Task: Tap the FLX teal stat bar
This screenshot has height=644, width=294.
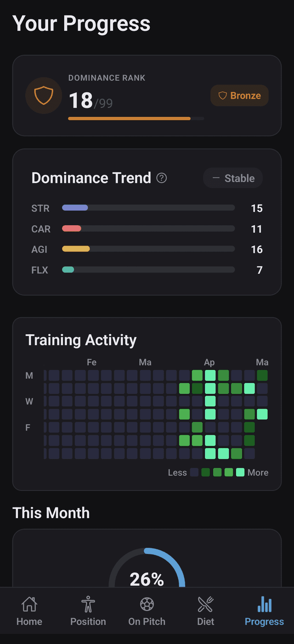Action: tap(148, 269)
